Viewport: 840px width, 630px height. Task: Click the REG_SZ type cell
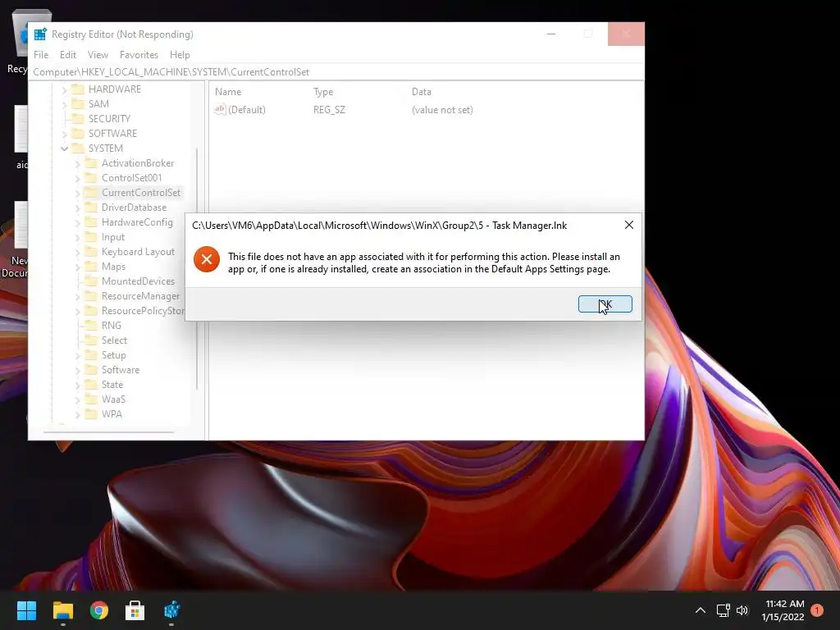pos(330,110)
